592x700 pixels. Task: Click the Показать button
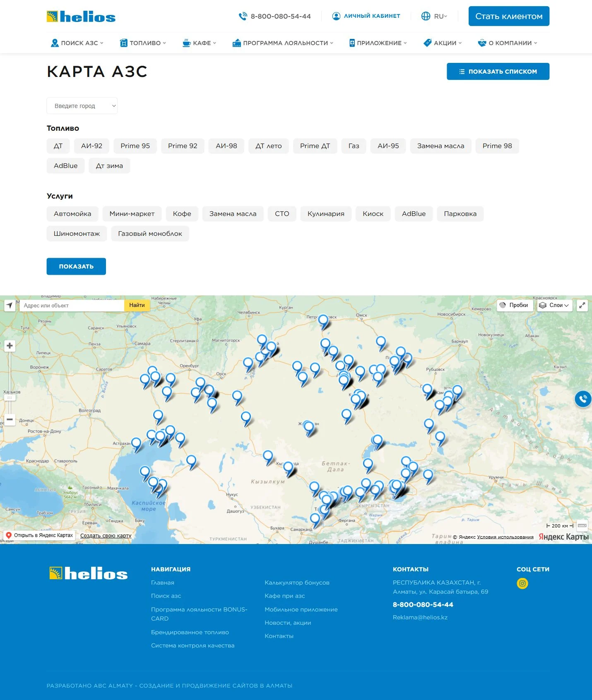pyautogui.click(x=76, y=266)
